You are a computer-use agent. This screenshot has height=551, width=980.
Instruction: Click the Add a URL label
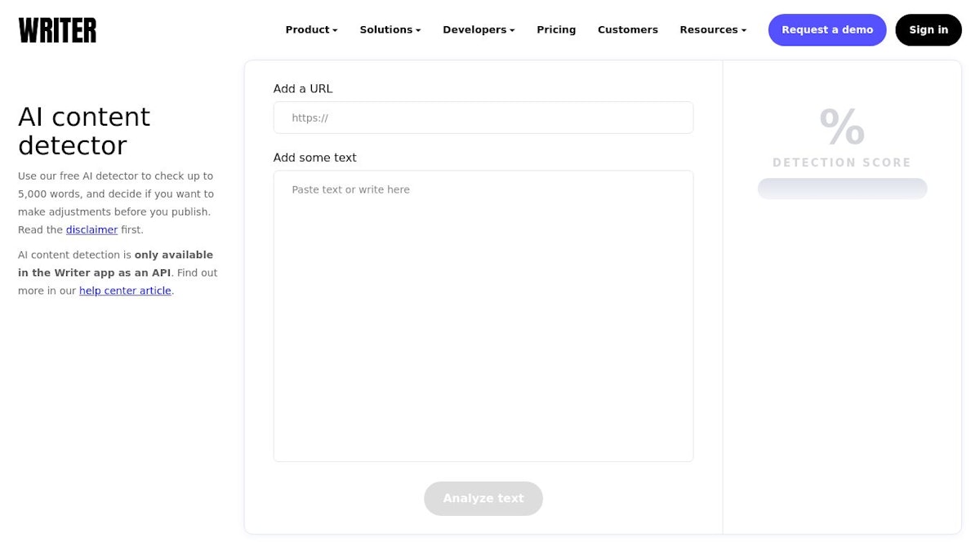pos(303,89)
